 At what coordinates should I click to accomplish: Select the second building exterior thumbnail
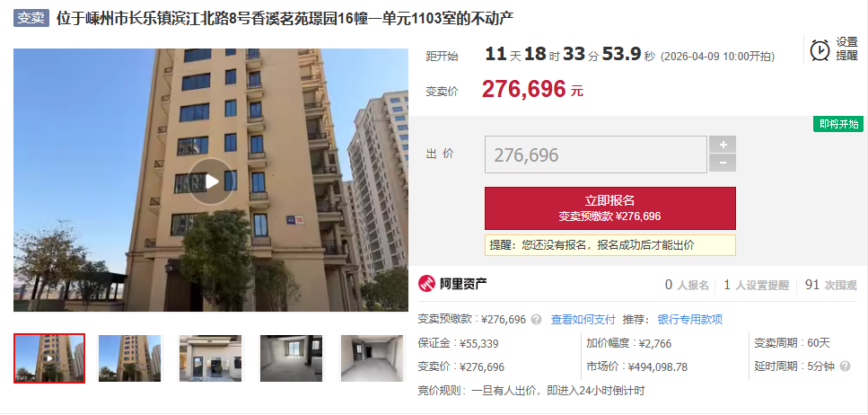point(129,358)
